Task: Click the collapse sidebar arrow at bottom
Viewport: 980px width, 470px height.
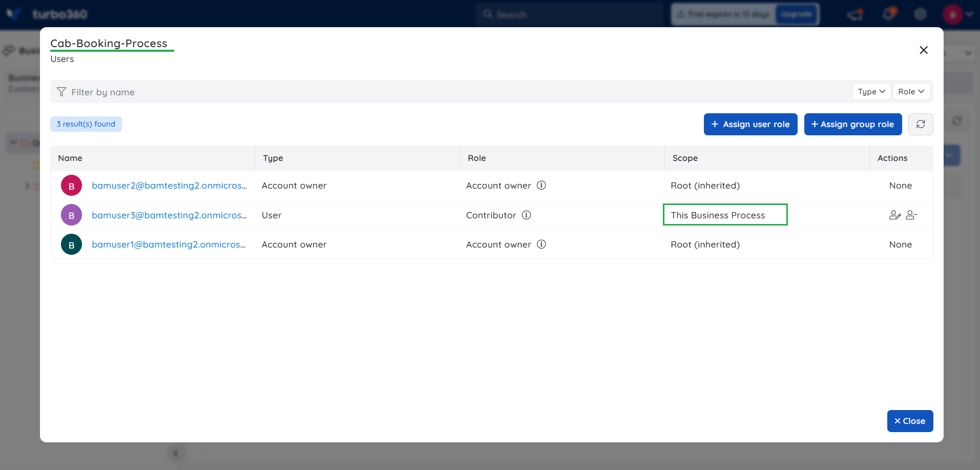Action: pos(176,453)
